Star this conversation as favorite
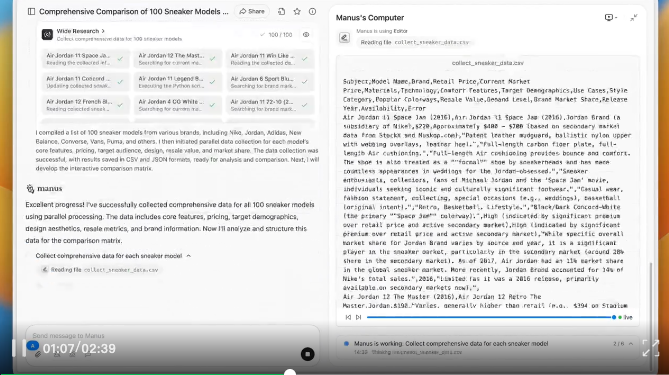 click(297, 12)
